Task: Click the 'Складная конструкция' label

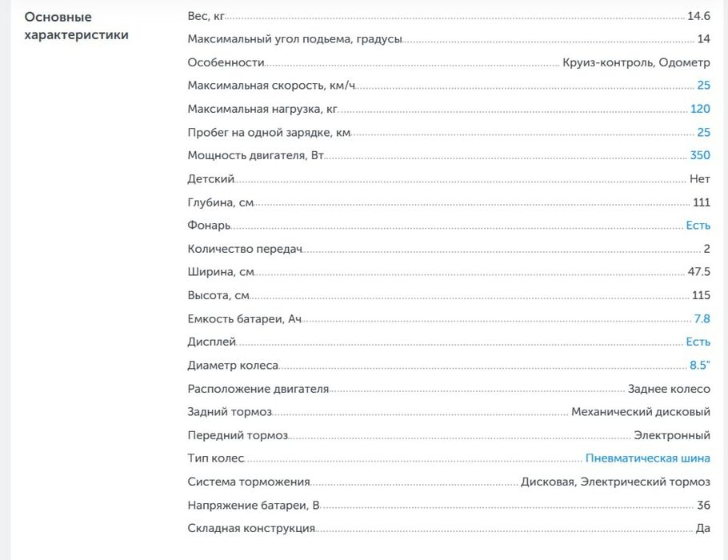Action: point(251,528)
